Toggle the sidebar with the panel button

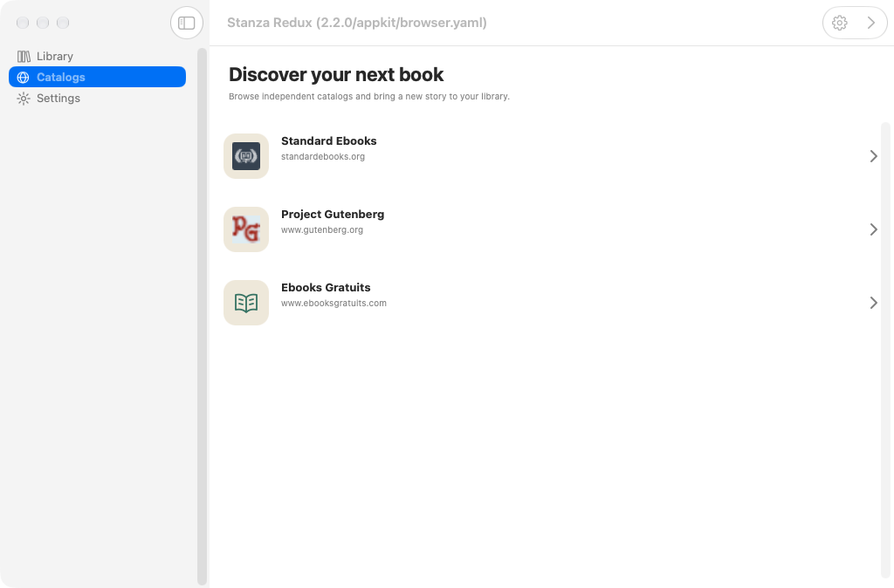[187, 23]
